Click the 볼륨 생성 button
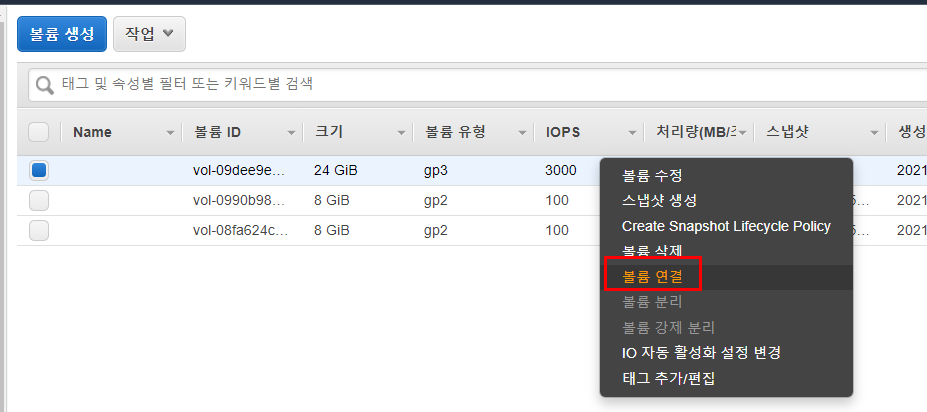The width and height of the screenshot is (927, 412). [x=61, y=34]
